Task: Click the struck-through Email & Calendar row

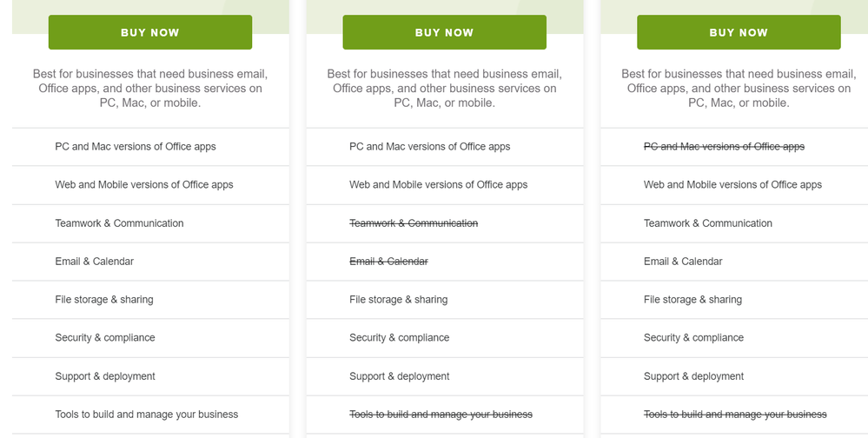Action: point(388,262)
